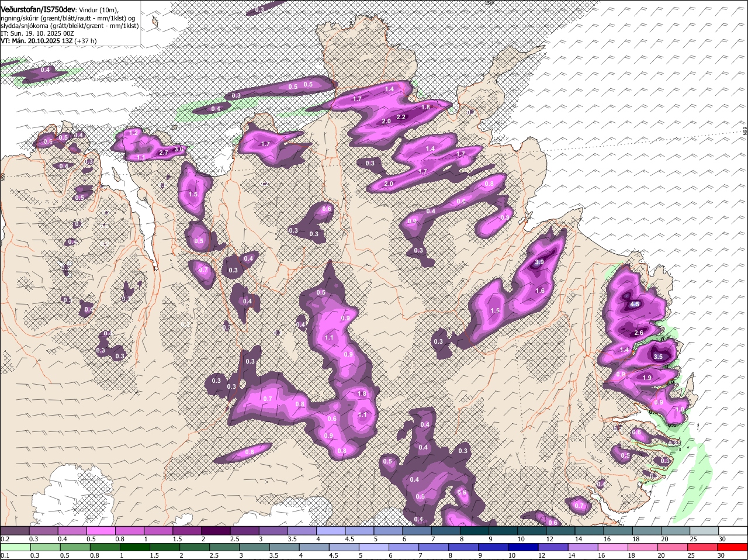This screenshot has height=560, width=748.
Task: Click the upper legend swatch between 0.5 and 0.8
Action: point(102,530)
